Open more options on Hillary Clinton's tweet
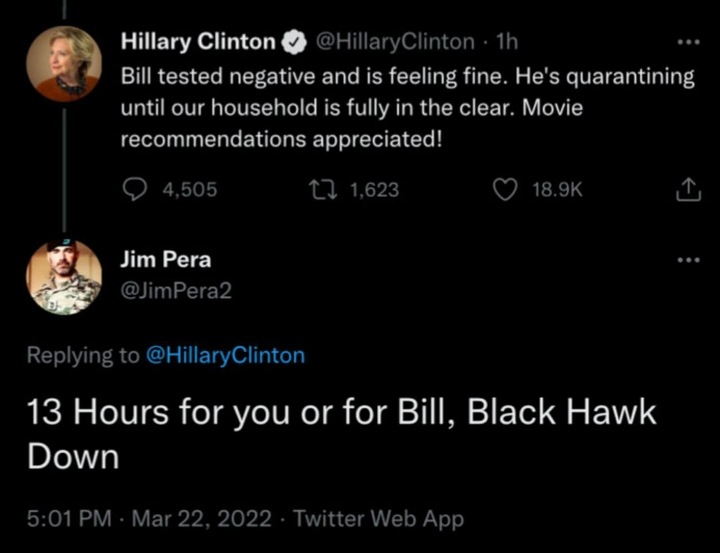The image size is (720, 553). (x=688, y=43)
